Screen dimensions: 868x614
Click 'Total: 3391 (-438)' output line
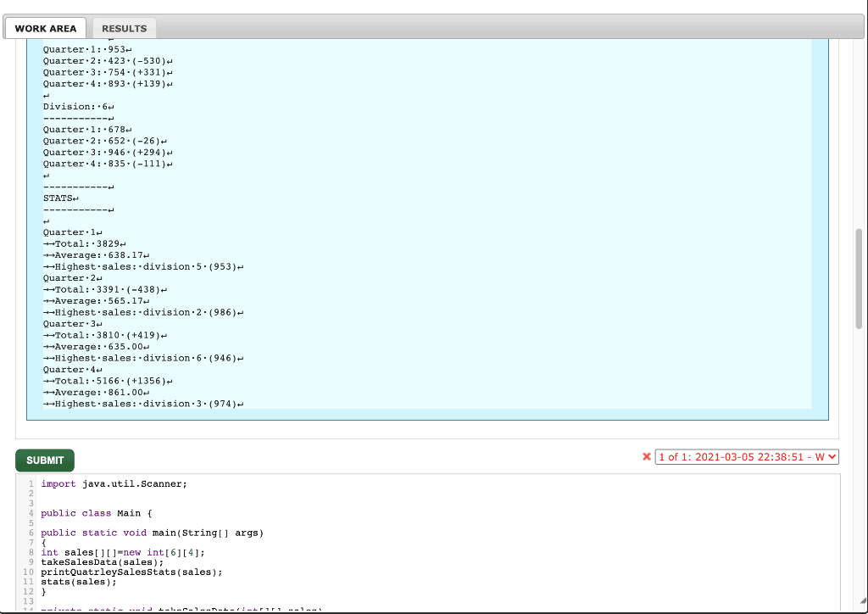105,289
